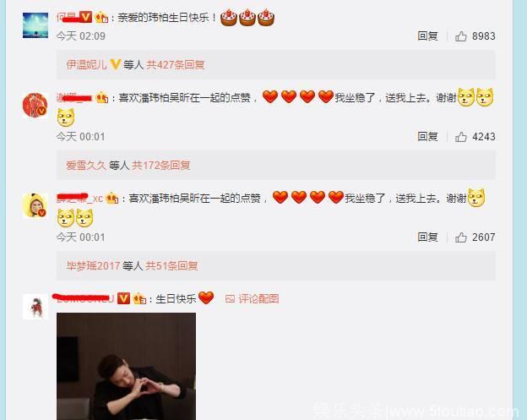Click the membership crown badge on first comment

[101, 17]
